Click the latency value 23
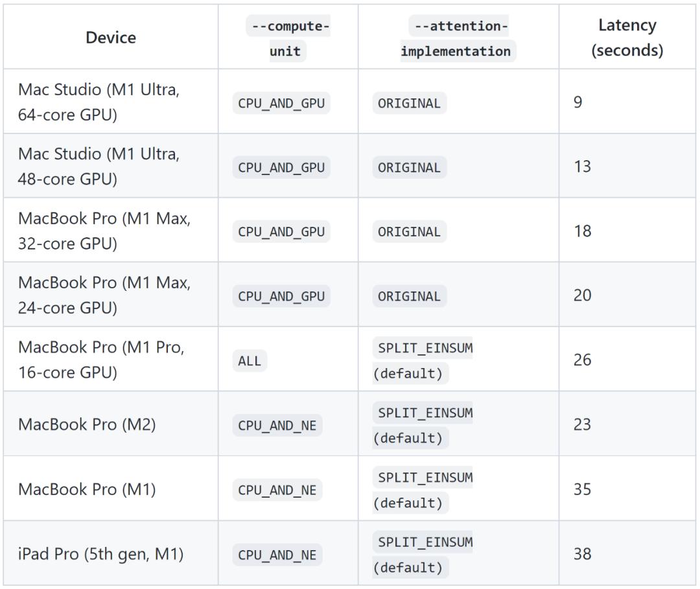700x589 pixels. [582, 424]
